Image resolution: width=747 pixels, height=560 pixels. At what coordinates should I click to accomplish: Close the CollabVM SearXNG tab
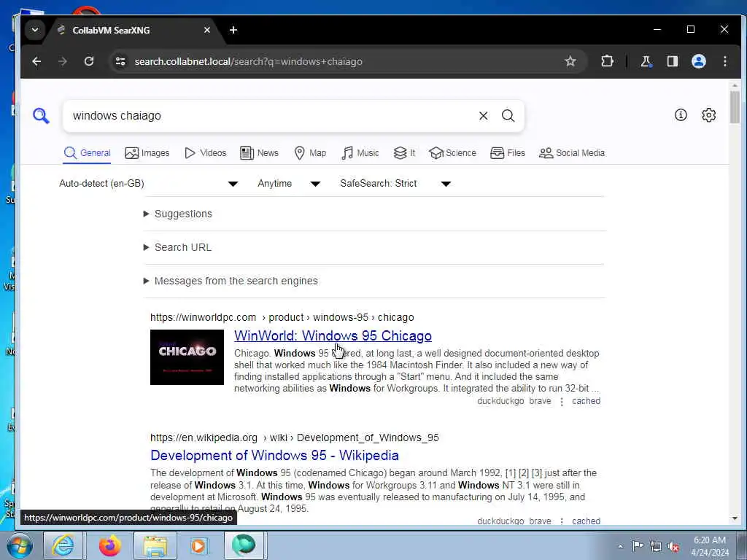tap(206, 30)
